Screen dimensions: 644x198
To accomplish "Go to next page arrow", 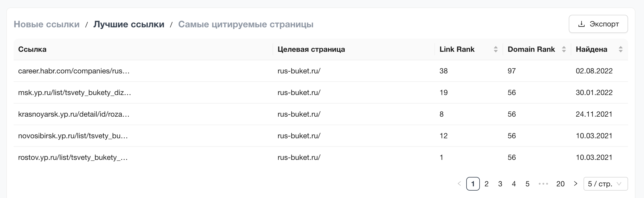I will (575, 184).
